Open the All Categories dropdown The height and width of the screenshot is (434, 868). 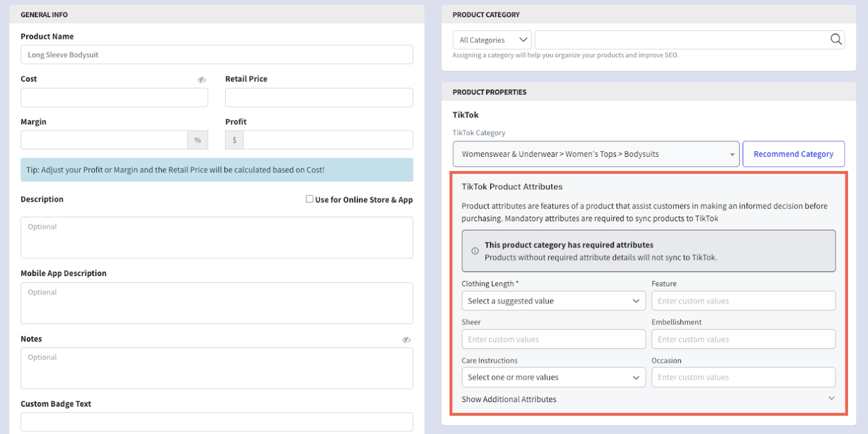[492, 40]
